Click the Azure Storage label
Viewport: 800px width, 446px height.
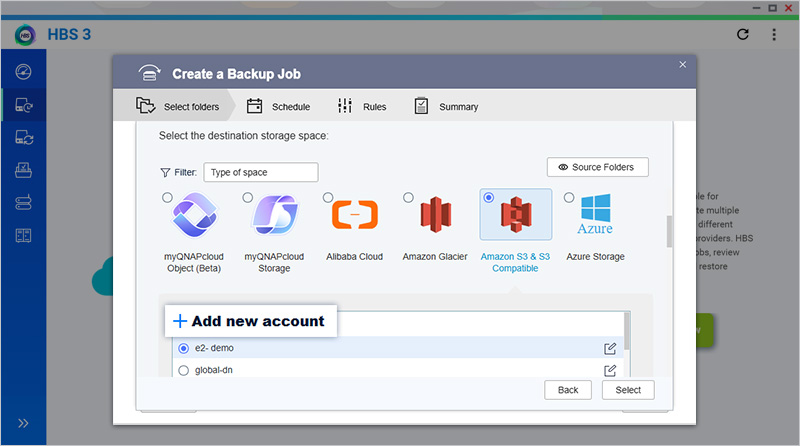click(x=595, y=257)
